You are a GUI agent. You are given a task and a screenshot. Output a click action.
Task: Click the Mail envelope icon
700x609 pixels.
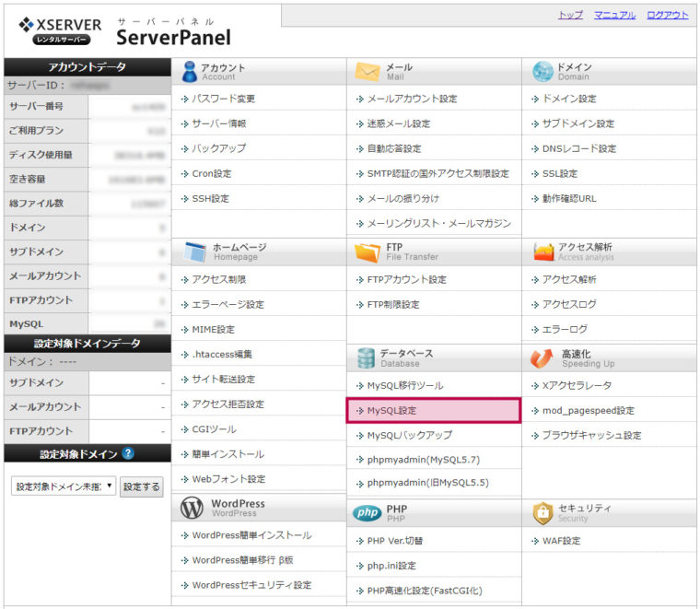coord(367,72)
